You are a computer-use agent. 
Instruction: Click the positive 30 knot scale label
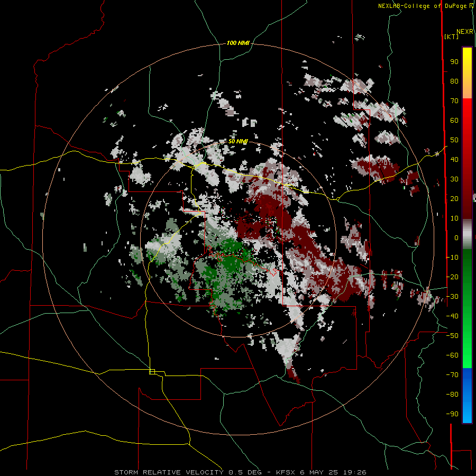click(454, 179)
